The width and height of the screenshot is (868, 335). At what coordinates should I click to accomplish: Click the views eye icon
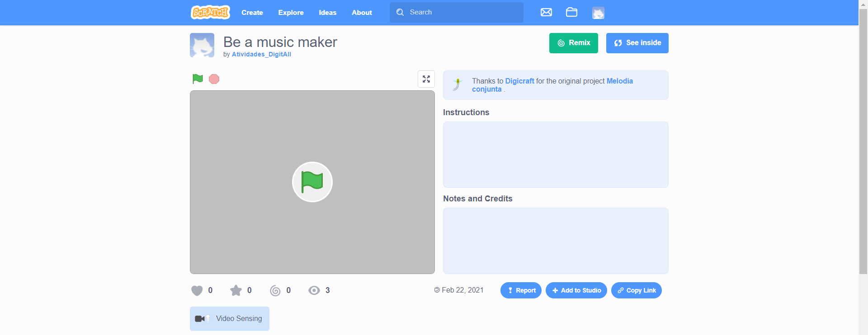(314, 290)
